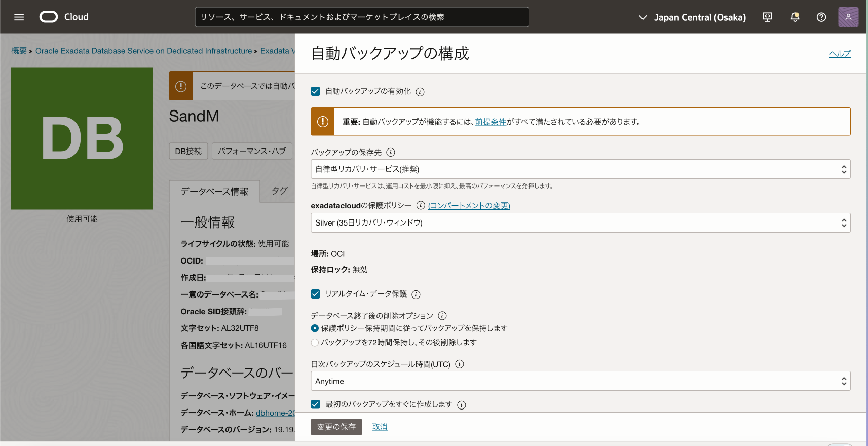Click the 変更の保存 button

(336, 427)
